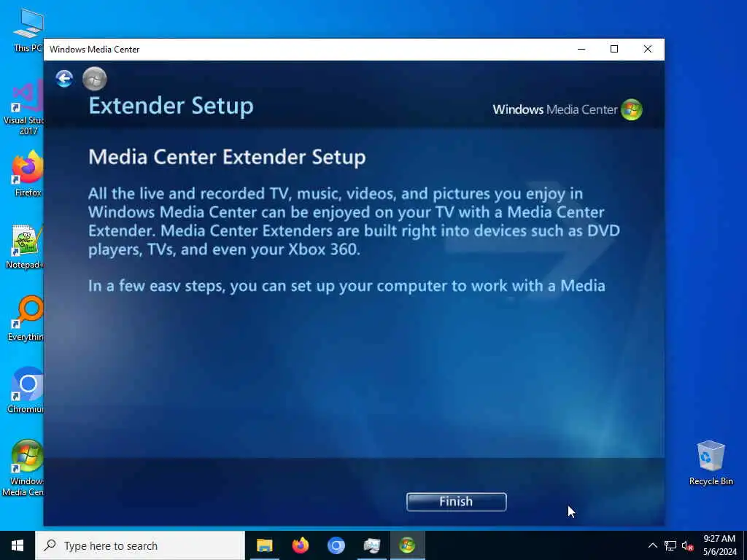Switch to Chromium in the taskbar
Viewport: 747px width, 560px height.
(336, 545)
